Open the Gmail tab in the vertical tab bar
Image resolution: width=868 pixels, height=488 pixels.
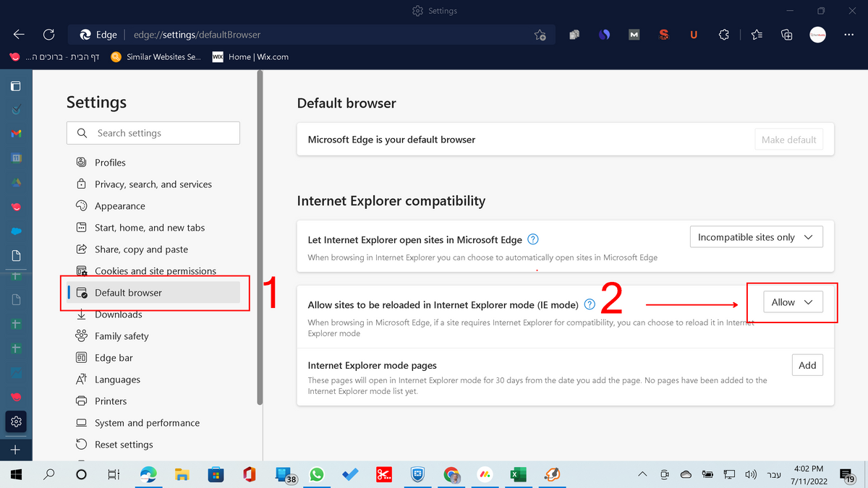[x=16, y=134]
